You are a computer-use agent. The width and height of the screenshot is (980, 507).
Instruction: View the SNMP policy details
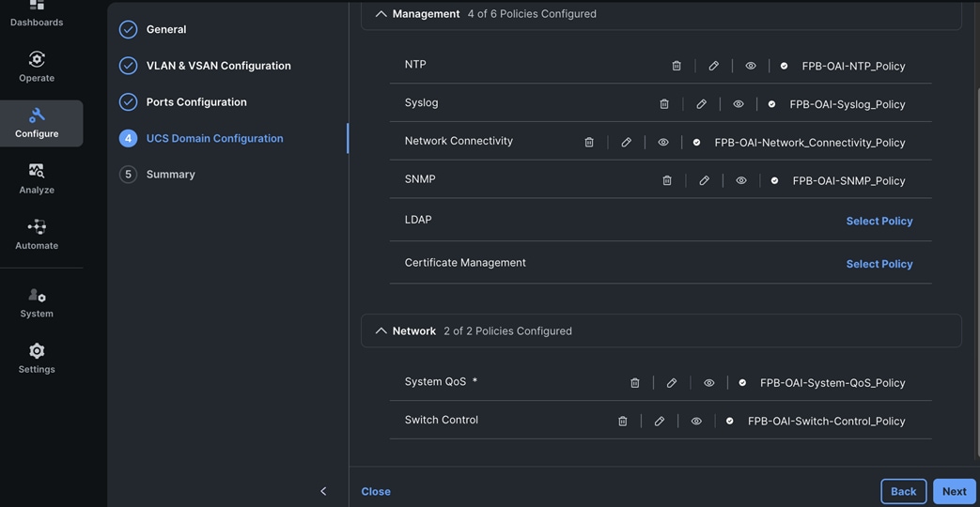[x=741, y=180]
